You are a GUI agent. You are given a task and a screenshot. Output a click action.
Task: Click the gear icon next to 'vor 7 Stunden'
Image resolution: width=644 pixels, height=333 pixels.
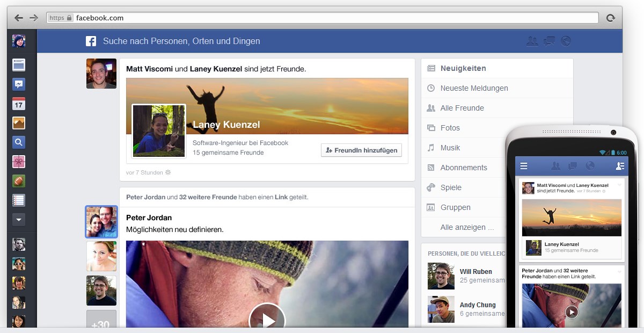[168, 172]
